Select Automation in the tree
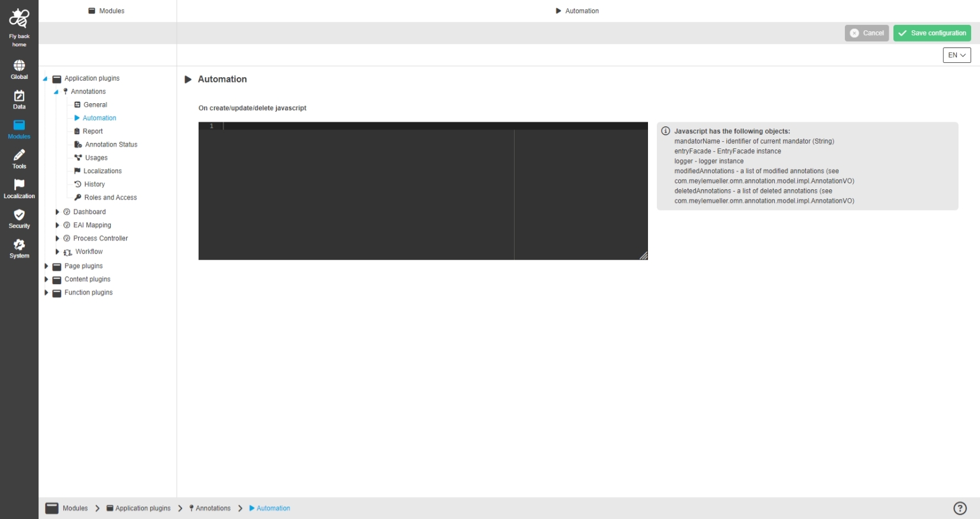This screenshot has height=519, width=980. click(x=100, y=118)
